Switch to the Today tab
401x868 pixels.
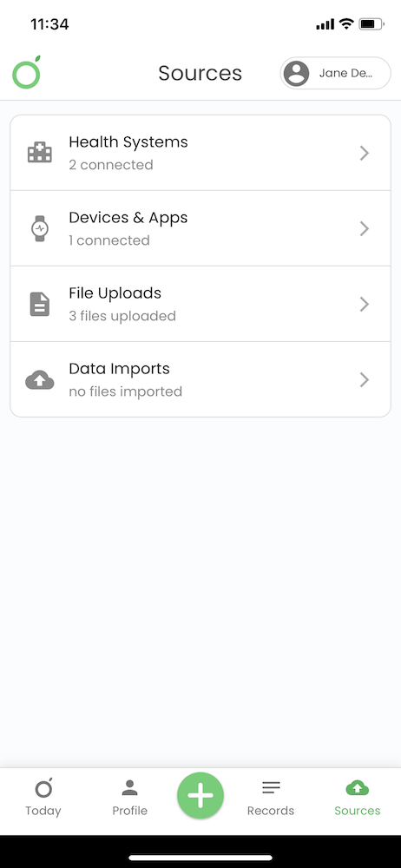(x=43, y=797)
